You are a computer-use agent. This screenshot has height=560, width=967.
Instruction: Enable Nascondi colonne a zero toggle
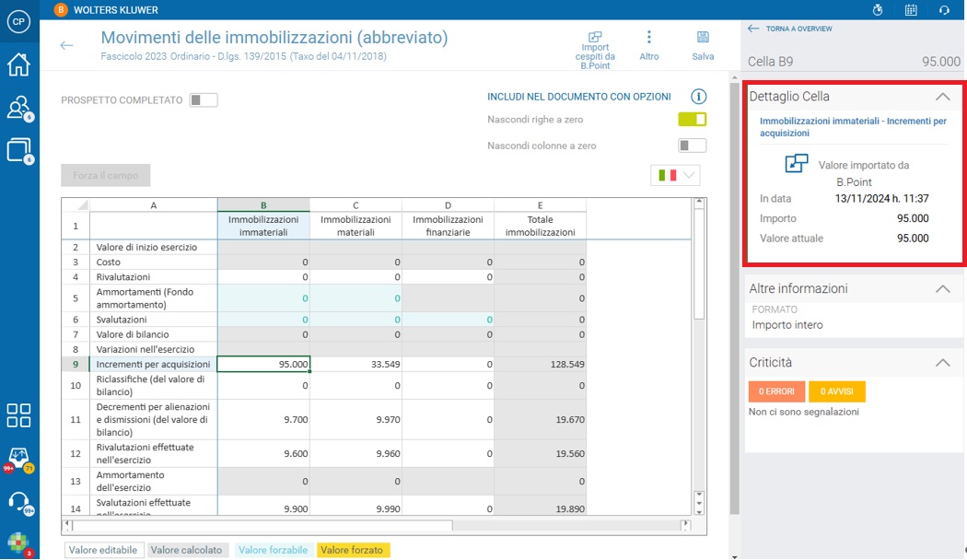click(692, 146)
